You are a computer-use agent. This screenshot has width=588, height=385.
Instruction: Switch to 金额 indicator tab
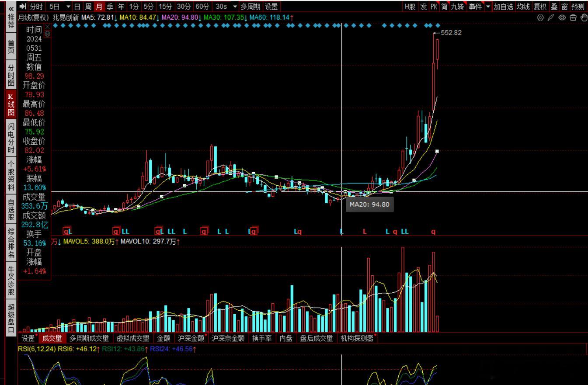click(x=164, y=338)
